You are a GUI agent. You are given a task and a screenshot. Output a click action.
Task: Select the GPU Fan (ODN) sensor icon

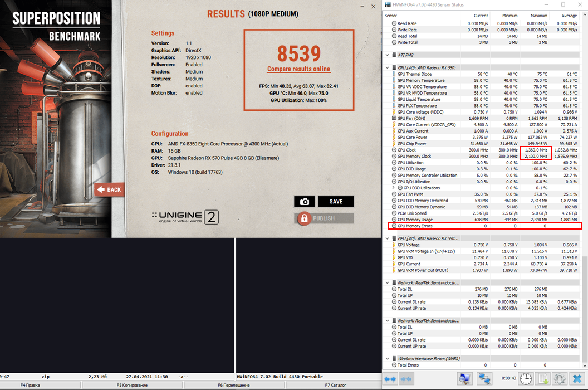point(394,118)
